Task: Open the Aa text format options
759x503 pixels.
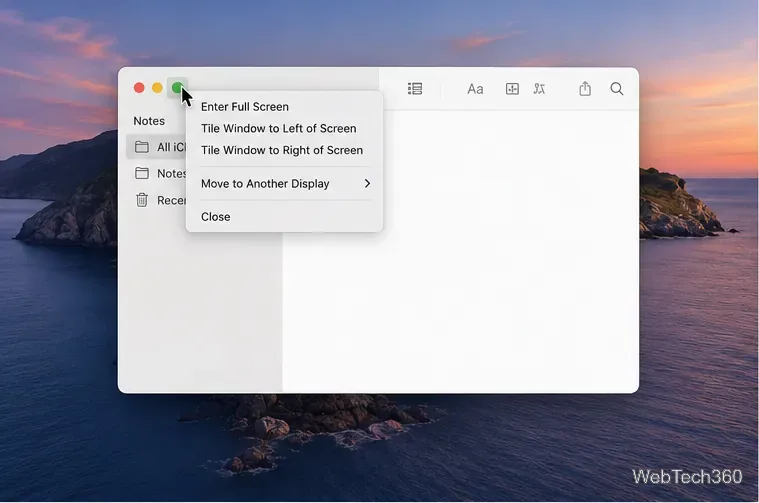Action: (475, 89)
